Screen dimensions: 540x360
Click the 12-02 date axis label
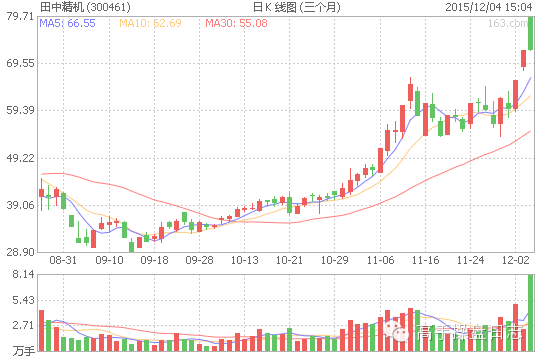516,260
